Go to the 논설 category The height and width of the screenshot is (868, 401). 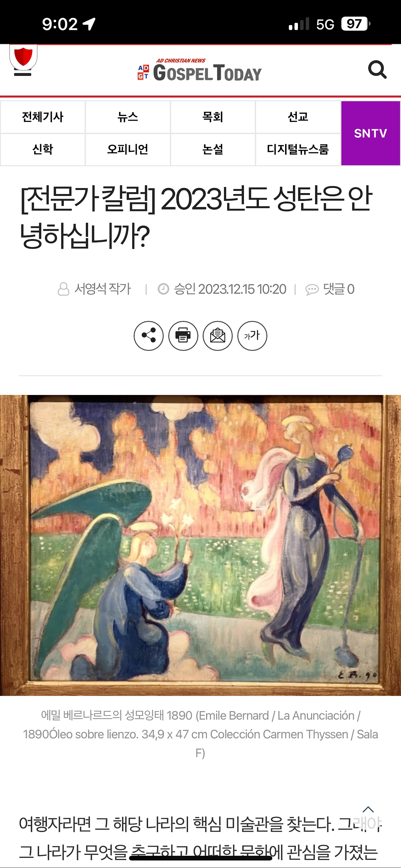coord(213,149)
